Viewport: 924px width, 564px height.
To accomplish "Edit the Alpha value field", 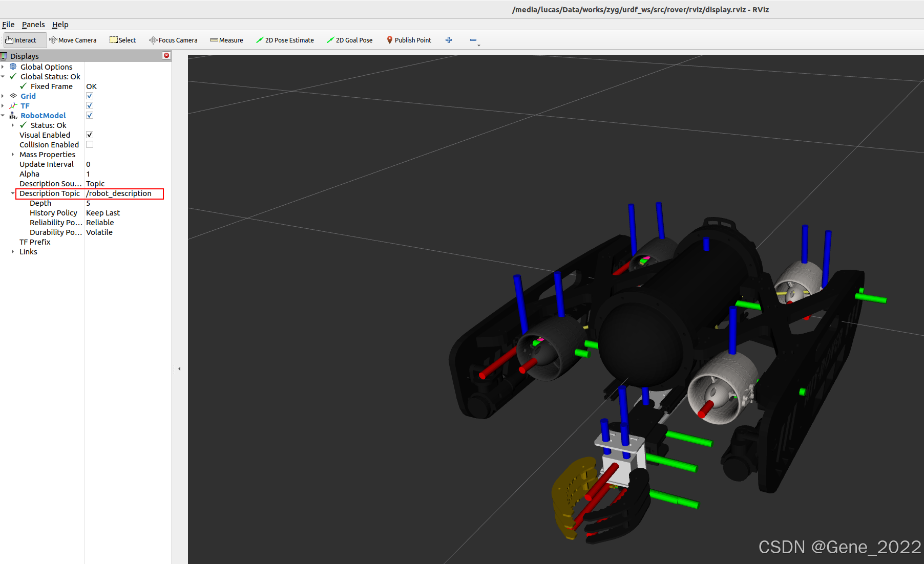I will (x=123, y=173).
